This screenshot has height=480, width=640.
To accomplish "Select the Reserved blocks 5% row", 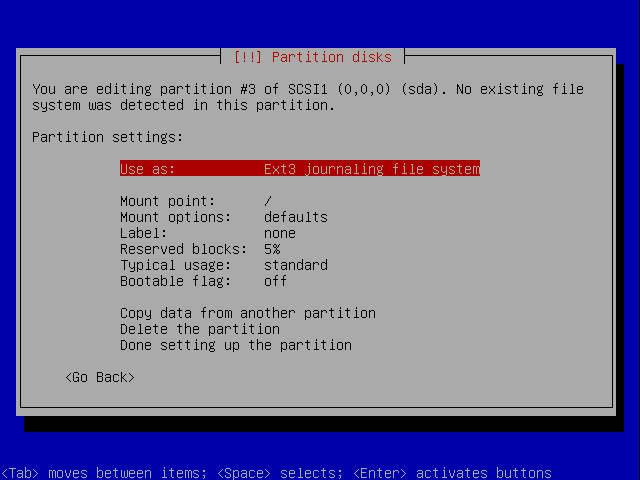I will point(200,249).
